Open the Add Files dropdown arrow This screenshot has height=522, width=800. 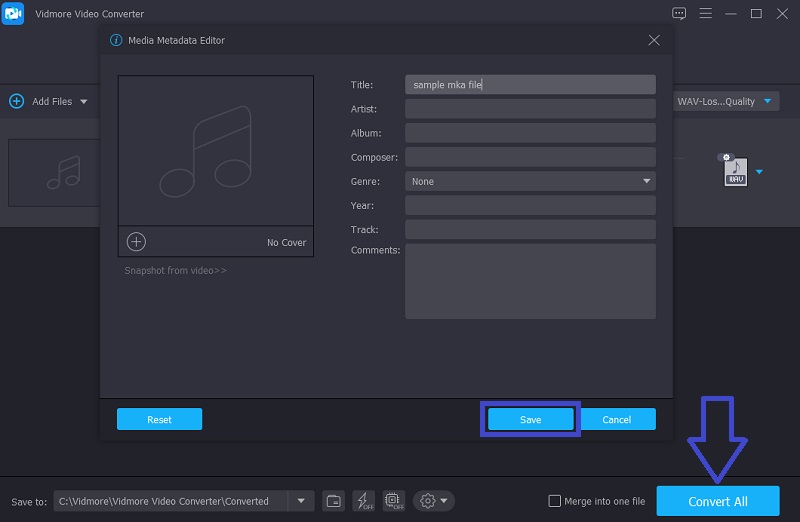[x=84, y=102]
